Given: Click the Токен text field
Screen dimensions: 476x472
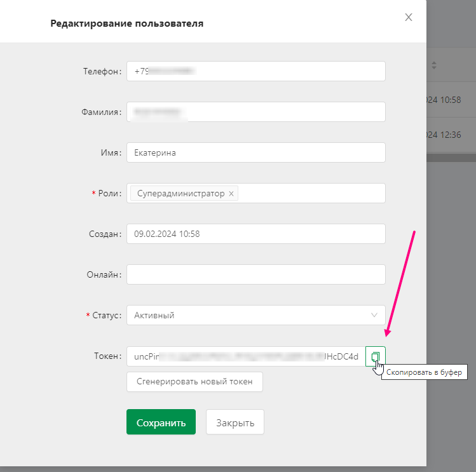Looking at the screenshot, I should click(x=246, y=356).
